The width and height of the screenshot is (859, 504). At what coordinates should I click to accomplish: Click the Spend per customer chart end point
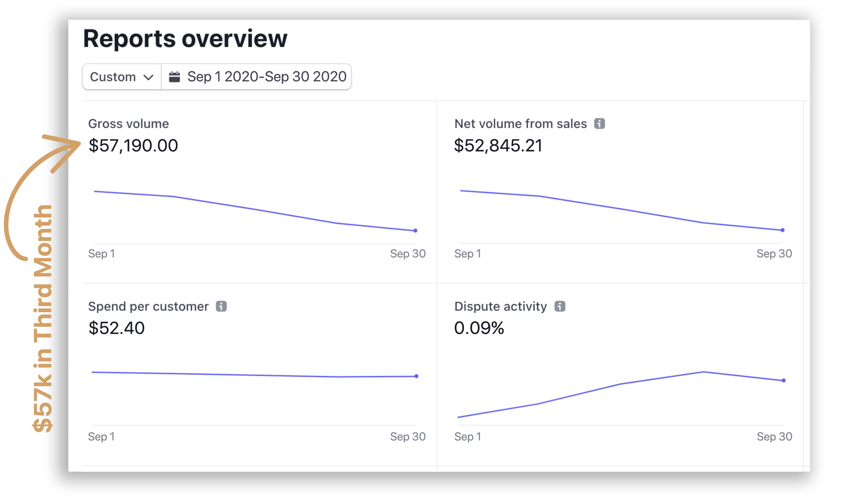(x=416, y=376)
